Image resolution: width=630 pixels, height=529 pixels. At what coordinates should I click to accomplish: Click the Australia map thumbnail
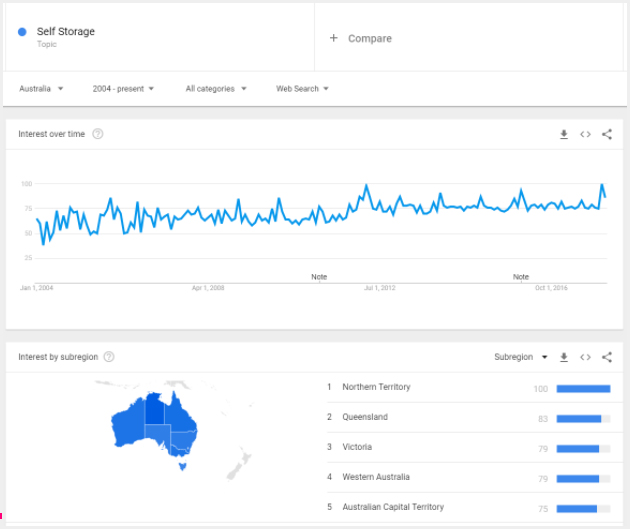click(155, 425)
